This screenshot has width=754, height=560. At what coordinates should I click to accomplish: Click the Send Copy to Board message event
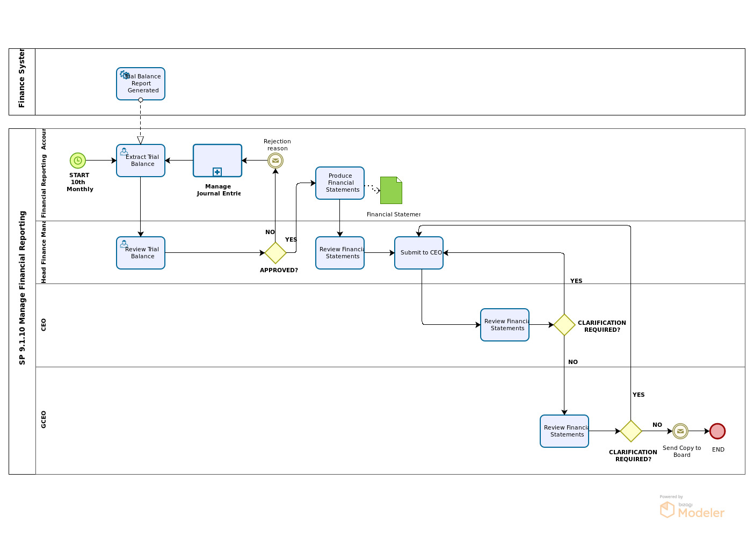click(680, 431)
